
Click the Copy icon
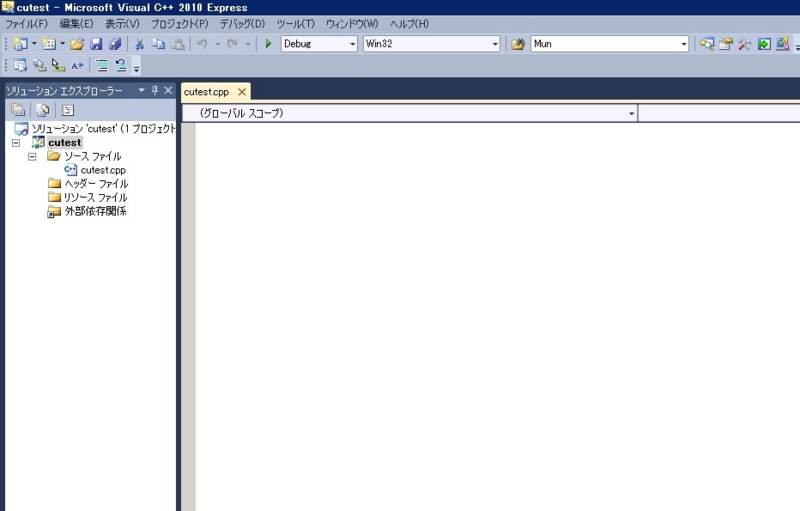pyautogui.click(x=159, y=44)
